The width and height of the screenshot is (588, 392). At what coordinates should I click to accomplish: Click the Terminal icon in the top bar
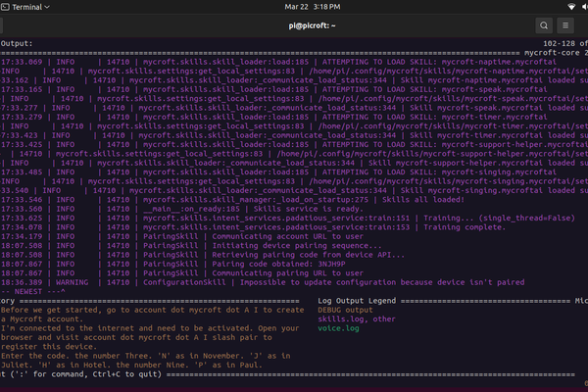coord(5,7)
